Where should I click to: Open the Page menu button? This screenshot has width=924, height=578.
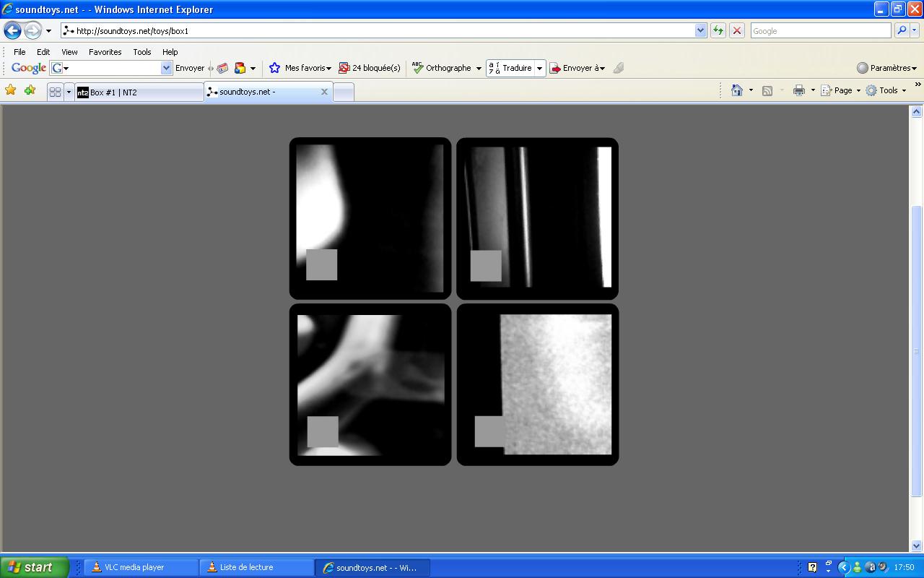pyautogui.click(x=841, y=90)
